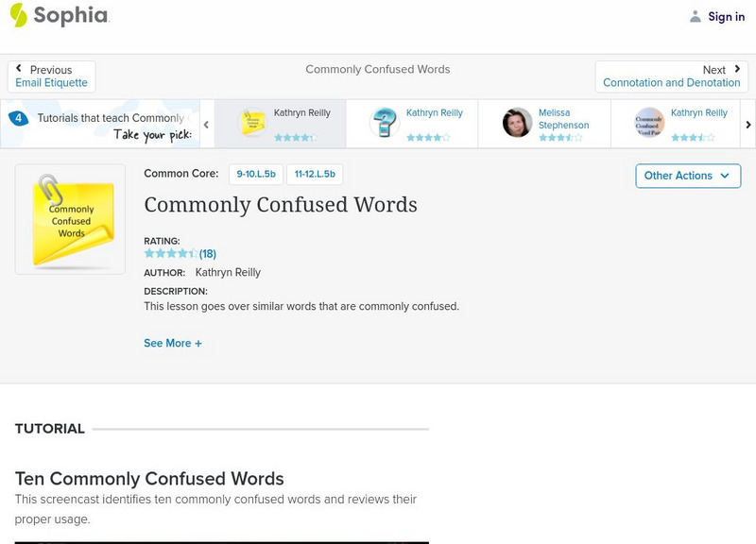Open the Commonly Confused Word Pairs tutorial
The image size is (756, 544).
click(648, 121)
